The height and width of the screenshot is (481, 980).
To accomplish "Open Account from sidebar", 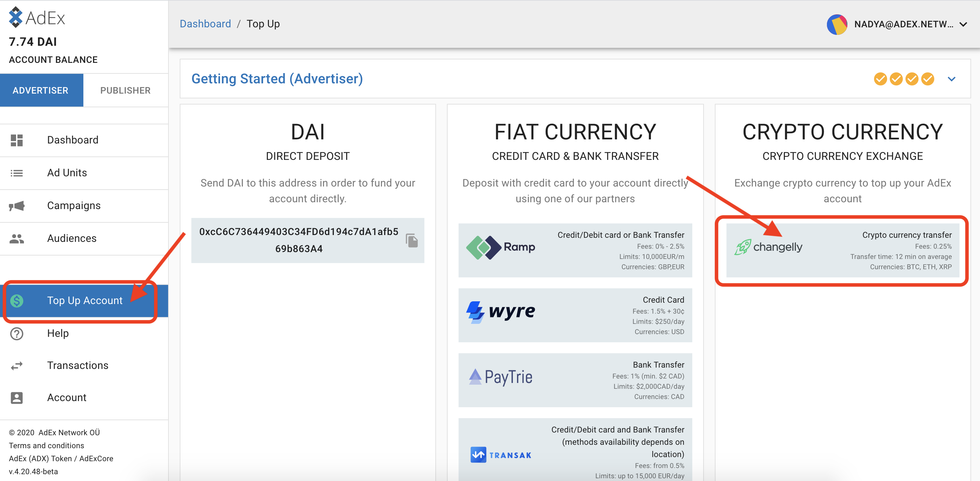I will 84,398.
